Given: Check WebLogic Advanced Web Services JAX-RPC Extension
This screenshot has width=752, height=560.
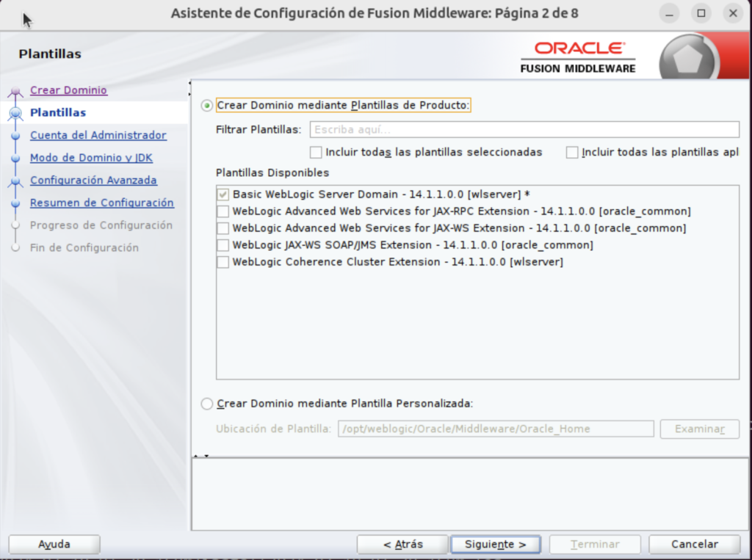Looking at the screenshot, I should click(x=223, y=211).
